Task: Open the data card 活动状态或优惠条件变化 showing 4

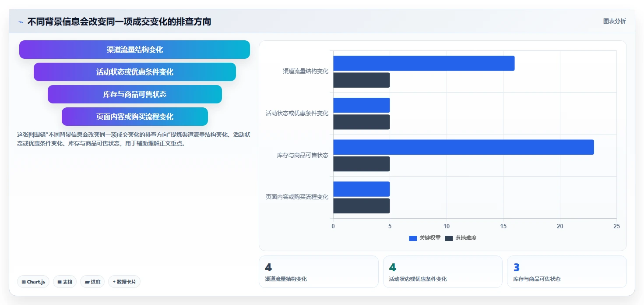Action: tap(443, 272)
